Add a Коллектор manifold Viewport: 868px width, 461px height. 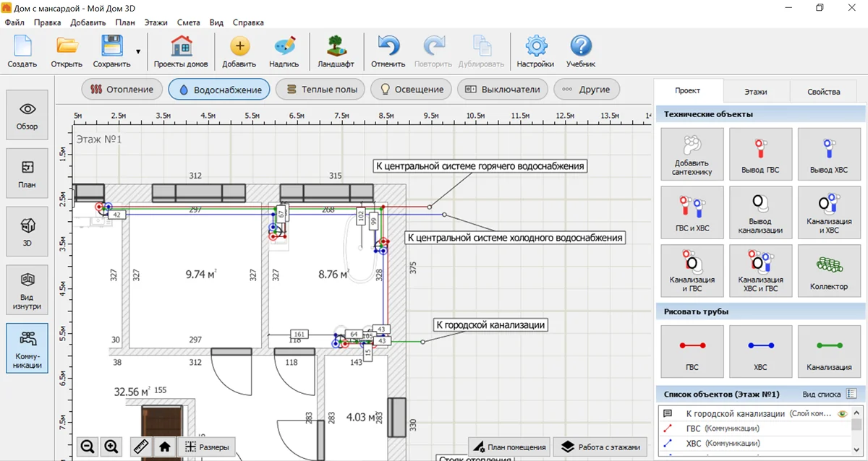pyautogui.click(x=829, y=270)
